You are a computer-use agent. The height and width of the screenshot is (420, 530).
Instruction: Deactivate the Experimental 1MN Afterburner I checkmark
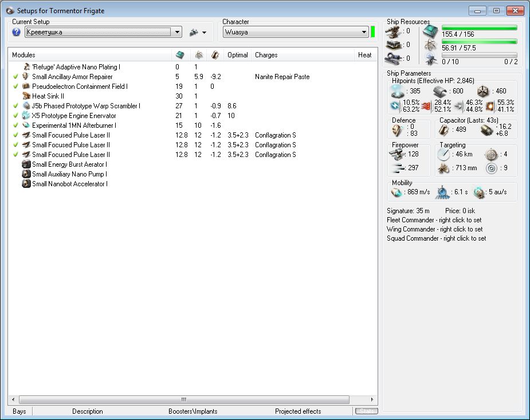click(15, 125)
